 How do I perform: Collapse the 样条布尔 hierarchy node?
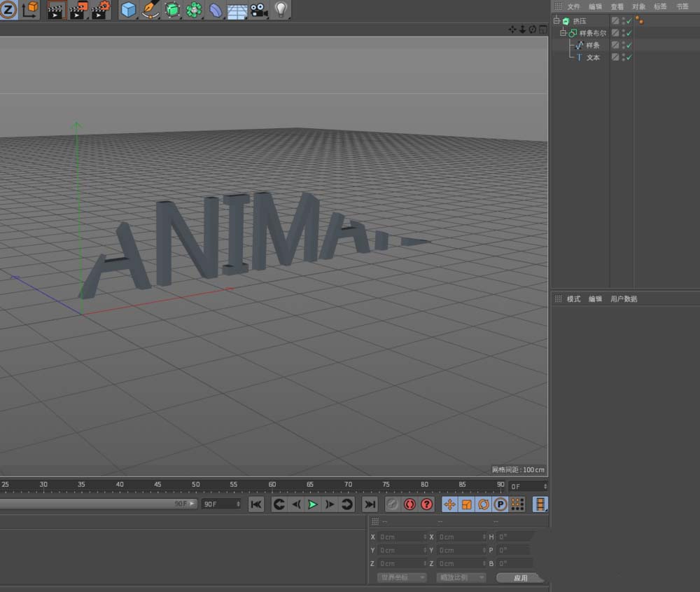click(563, 33)
